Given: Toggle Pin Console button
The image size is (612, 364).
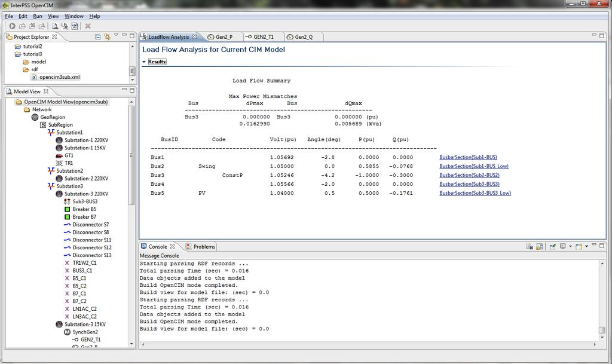Looking at the screenshot, I should (553, 247).
